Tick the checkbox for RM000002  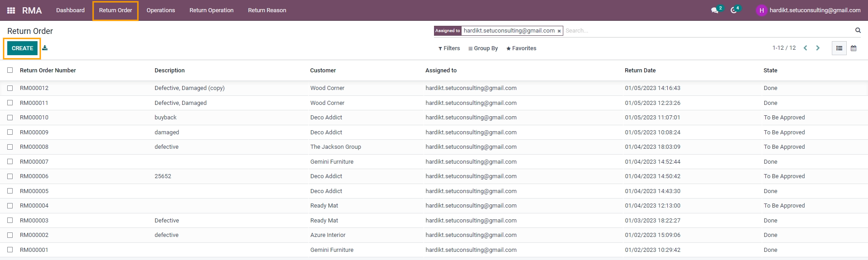10,235
